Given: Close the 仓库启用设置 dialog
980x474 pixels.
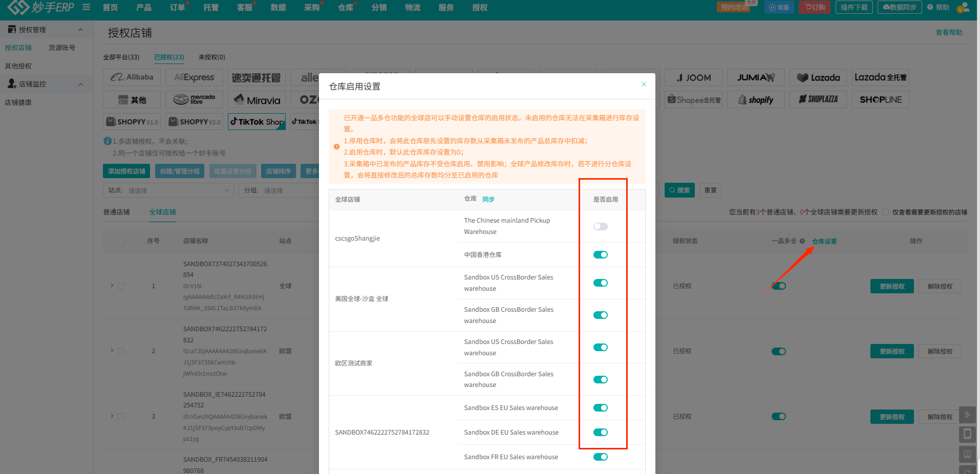Looking at the screenshot, I should pos(644,84).
